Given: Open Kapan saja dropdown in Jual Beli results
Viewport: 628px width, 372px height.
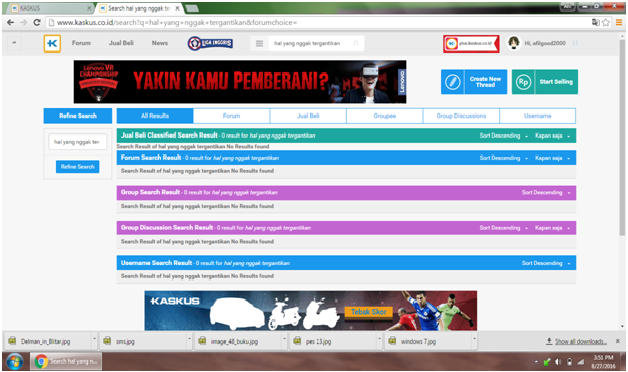Looking at the screenshot, I should pyautogui.click(x=552, y=136).
